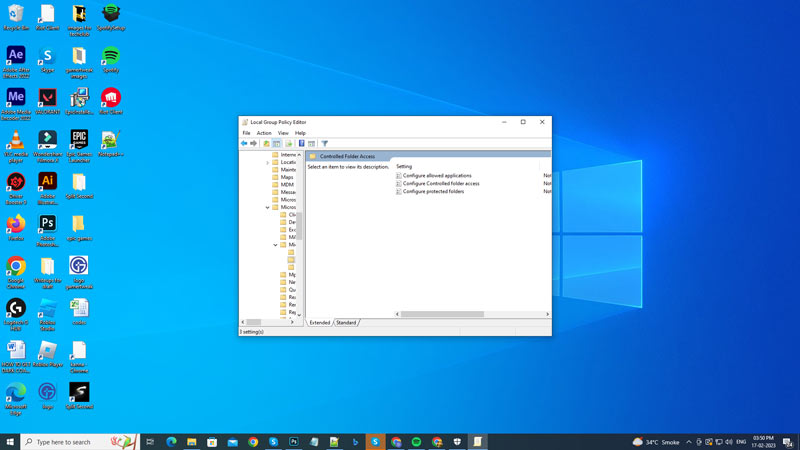
Task: Select Configure allowed applications setting
Action: [x=437, y=176]
